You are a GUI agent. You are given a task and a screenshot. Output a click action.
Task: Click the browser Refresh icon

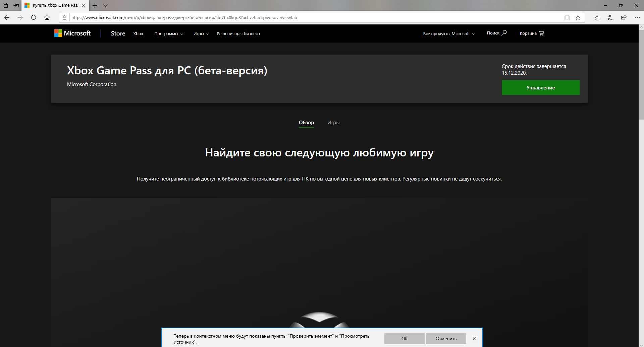34,17
